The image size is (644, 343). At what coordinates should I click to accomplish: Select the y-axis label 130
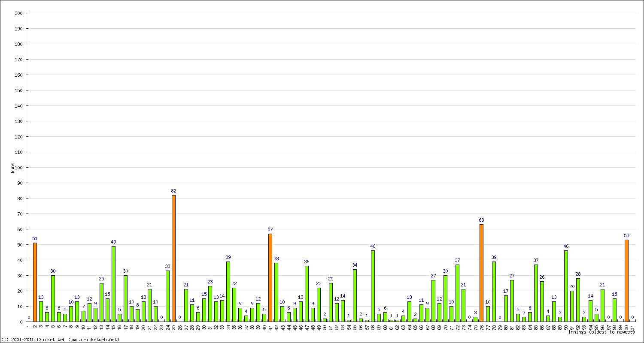point(18,121)
